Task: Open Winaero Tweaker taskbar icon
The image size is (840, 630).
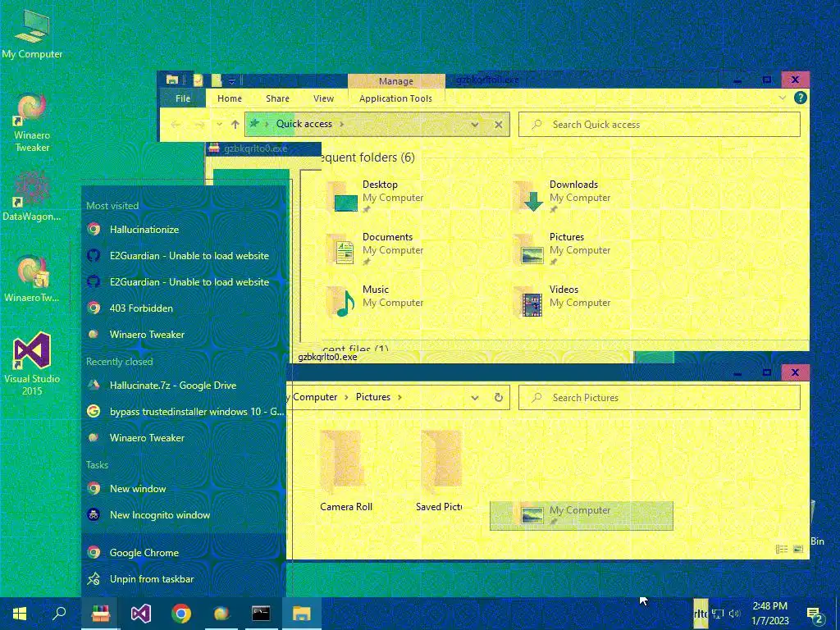Action: [221, 614]
